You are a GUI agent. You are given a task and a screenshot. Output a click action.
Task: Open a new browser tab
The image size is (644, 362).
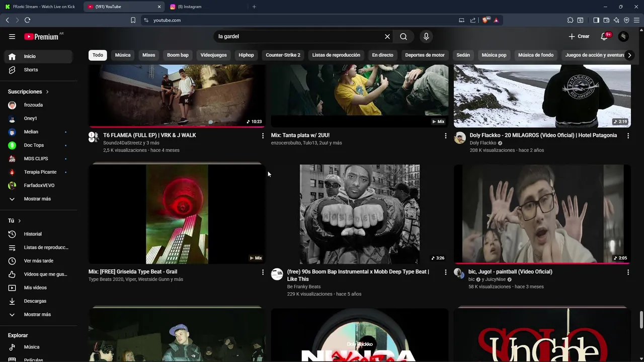[x=254, y=7]
